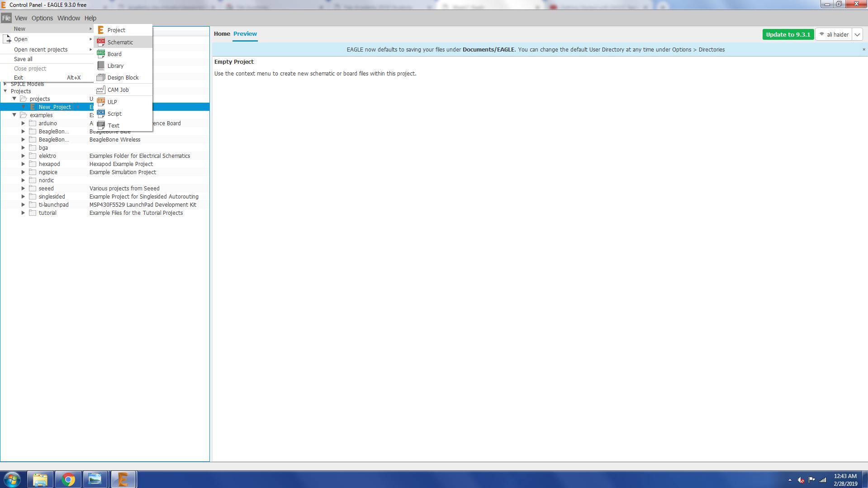This screenshot has width=868, height=488.
Task: Open the account dropdown arrow beside ali haider
Action: tap(857, 34)
